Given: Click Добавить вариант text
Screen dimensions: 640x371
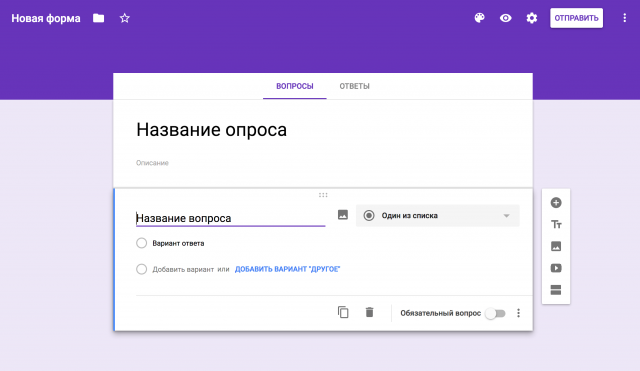Looking at the screenshot, I should click(183, 269).
